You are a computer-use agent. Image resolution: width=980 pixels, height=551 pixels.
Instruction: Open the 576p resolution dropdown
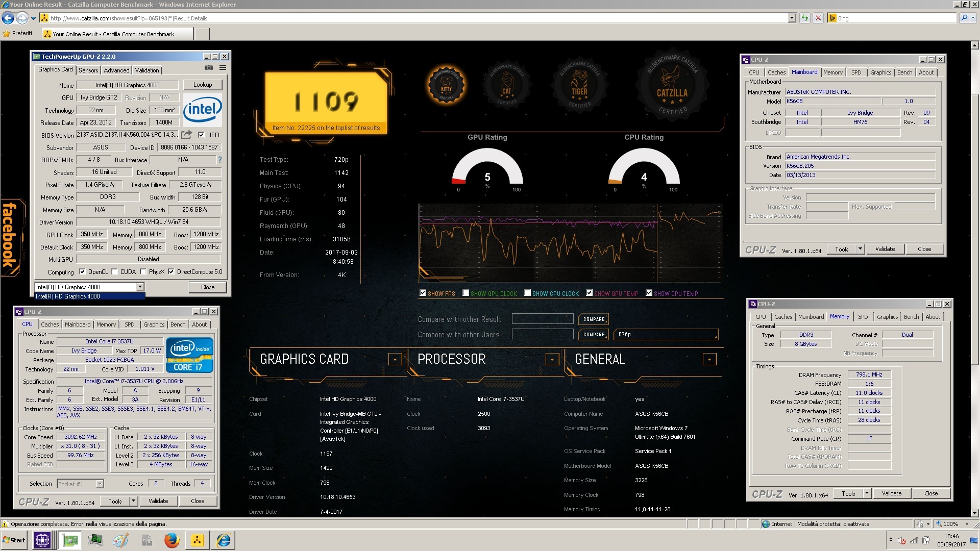pyautogui.click(x=666, y=335)
